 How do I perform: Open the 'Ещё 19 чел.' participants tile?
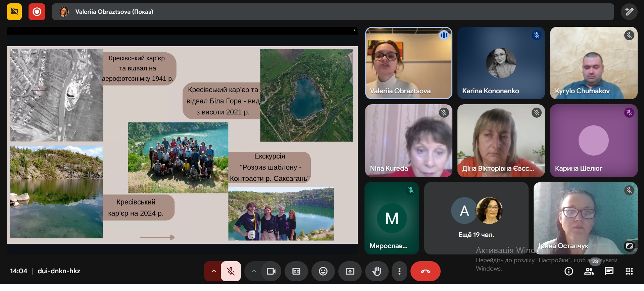(476, 218)
